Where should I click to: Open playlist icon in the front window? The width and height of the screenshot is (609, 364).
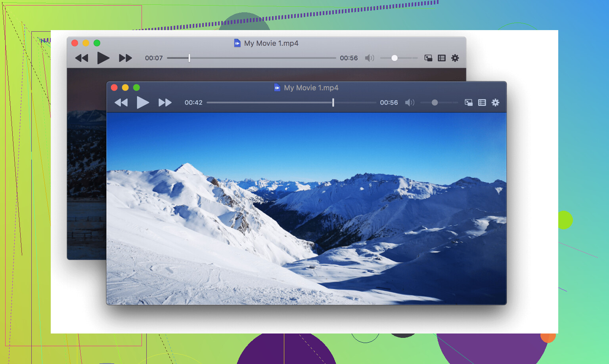click(482, 103)
